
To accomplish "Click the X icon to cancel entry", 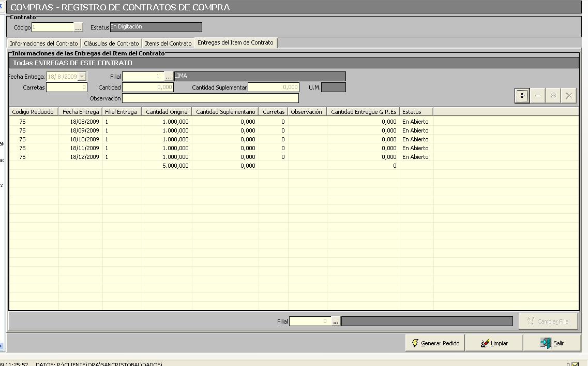I will [569, 96].
